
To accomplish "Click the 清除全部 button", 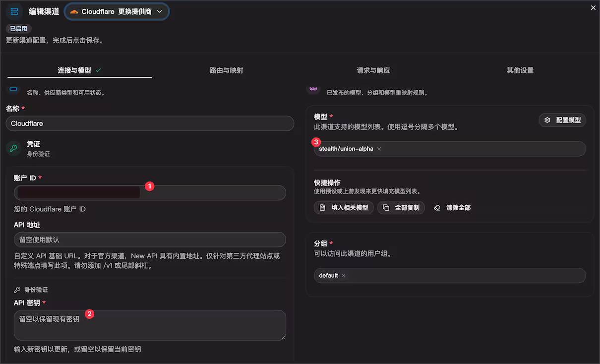I will pos(452,208).
